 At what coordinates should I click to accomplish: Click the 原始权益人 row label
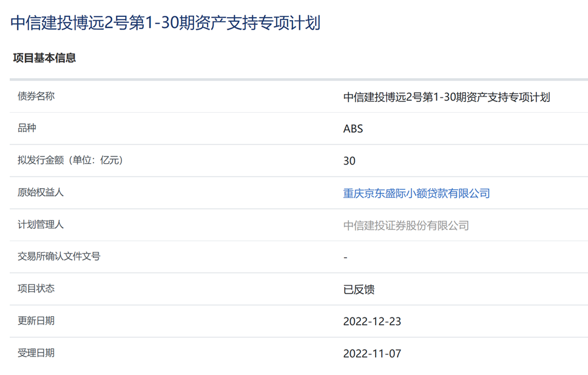(x=41, y=192)
